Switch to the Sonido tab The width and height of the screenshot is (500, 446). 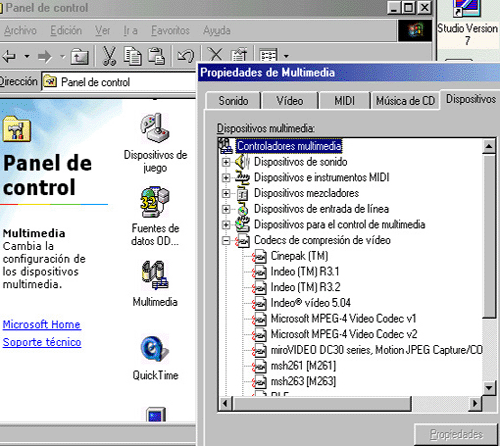233,100
